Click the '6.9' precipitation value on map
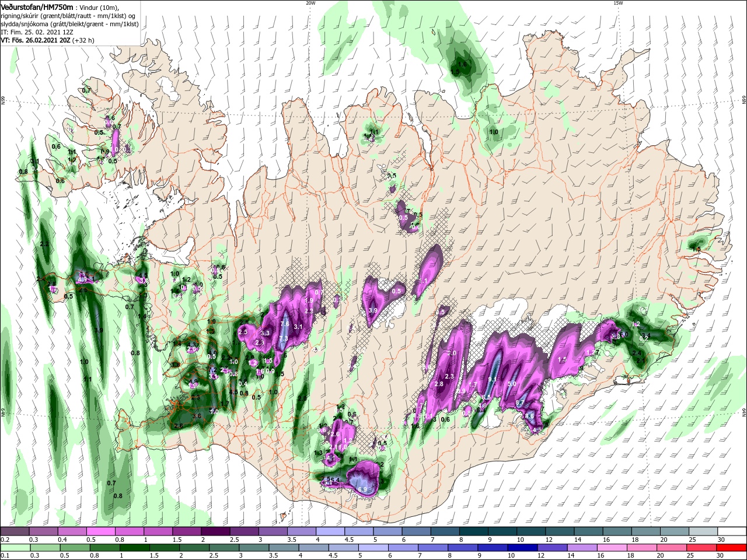This screenshot has height=560, width=747. coord(362,489)
